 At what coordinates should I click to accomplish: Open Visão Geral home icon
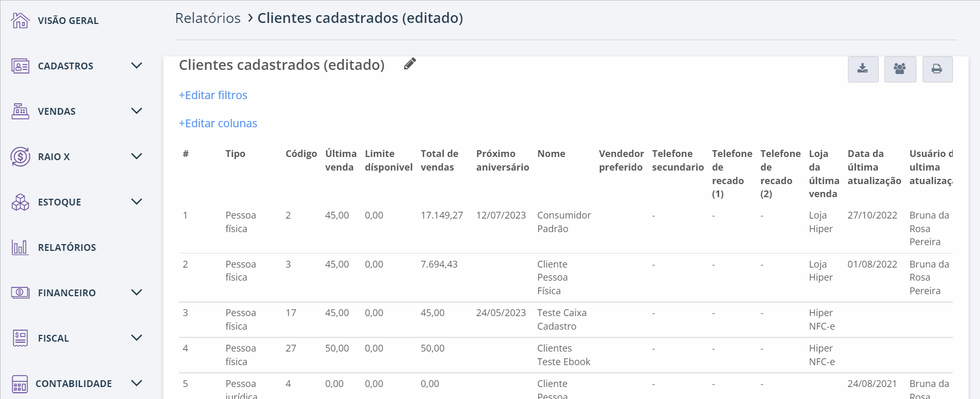pos(20,20)
